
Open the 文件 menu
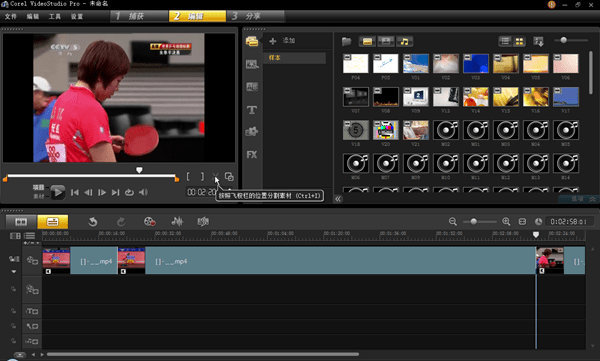pyautogui.click(x=10, y=16)
